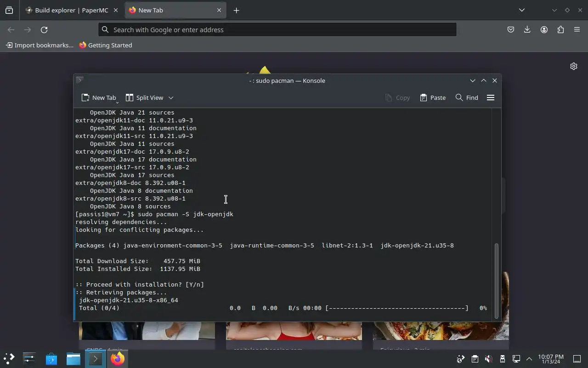588x368 pixels.
Task: Open the Konsole hamburger menu
Action: pyautogui.click(x=491, y=98)
